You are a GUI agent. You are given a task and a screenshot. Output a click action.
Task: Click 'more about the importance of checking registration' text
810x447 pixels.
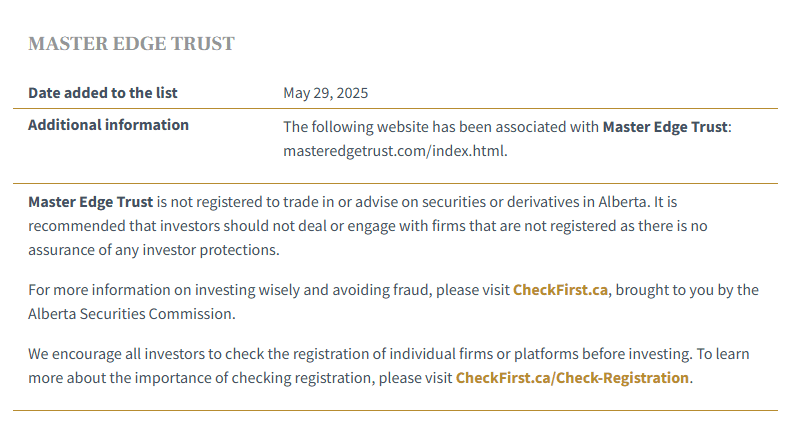(201, 378)
